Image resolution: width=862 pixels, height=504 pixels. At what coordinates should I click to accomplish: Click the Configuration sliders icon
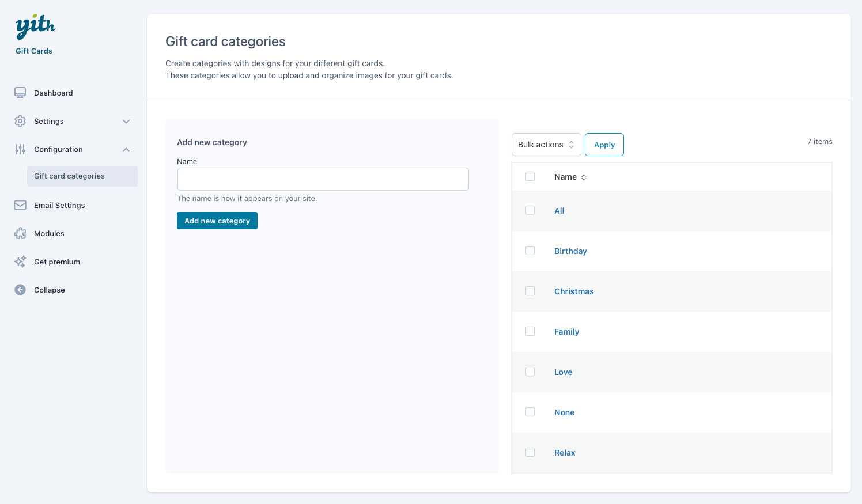click(x=20, y=149)
